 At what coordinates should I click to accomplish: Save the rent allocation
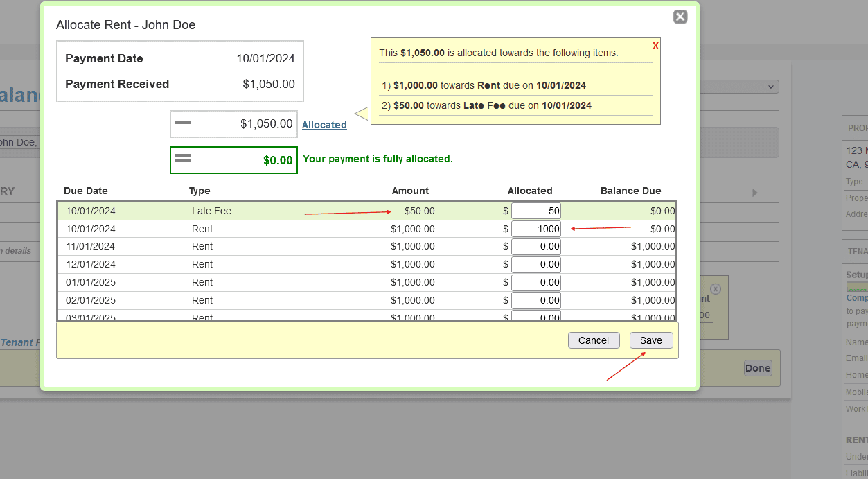coord(650,340)
